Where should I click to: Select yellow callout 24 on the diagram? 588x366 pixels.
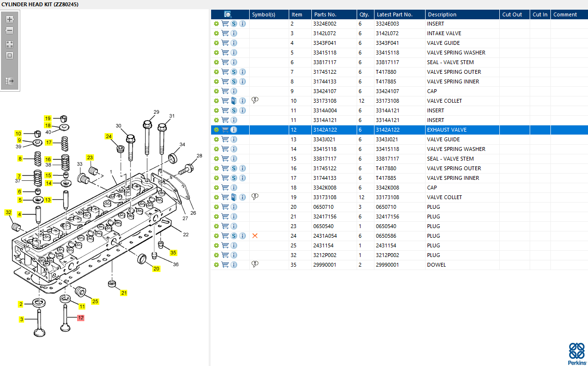tap(109, 136)
